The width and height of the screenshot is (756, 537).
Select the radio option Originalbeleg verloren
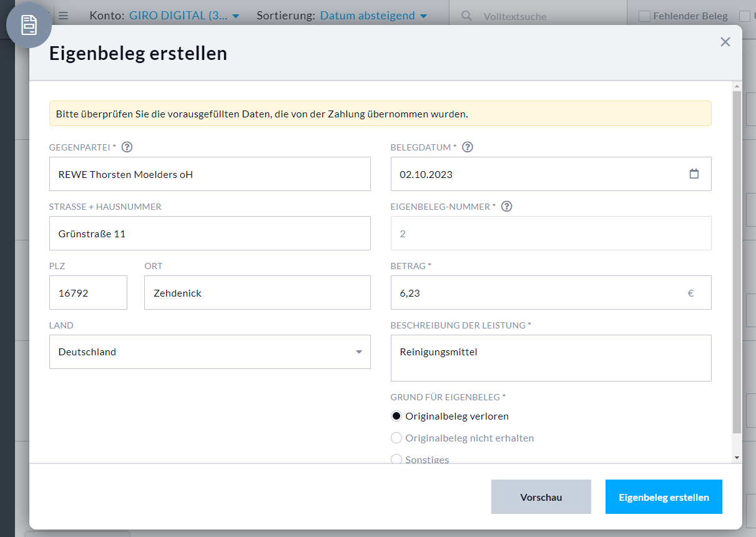pos(396,415)
